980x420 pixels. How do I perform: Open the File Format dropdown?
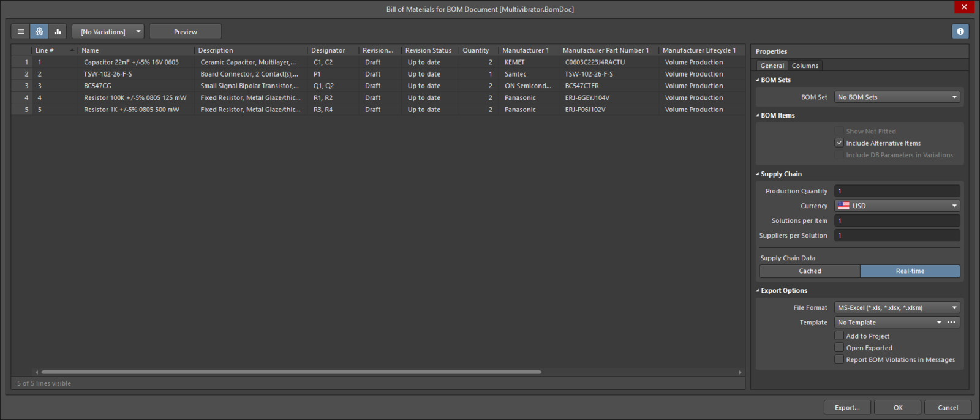click(x=897, y=308)
